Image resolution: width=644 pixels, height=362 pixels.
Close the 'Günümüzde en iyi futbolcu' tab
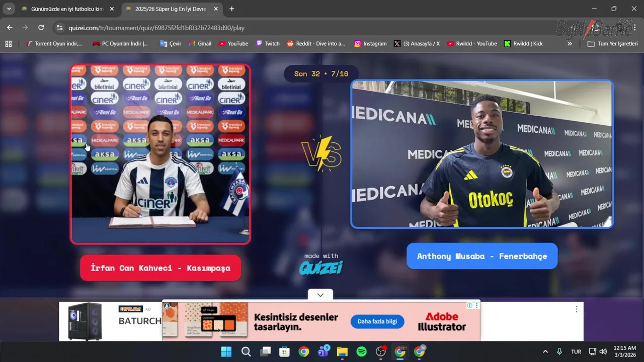click(x=112, y=9)
